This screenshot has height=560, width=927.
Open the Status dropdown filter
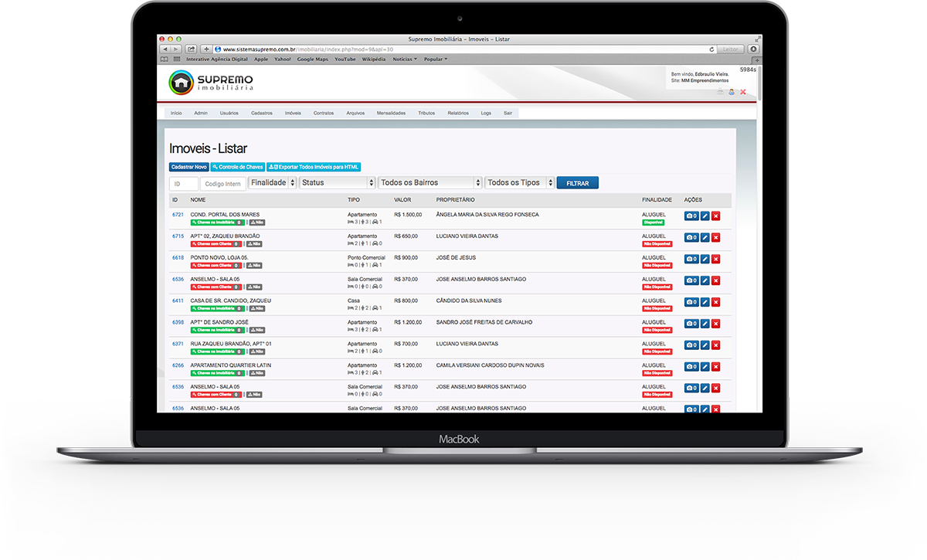[337, 183]
